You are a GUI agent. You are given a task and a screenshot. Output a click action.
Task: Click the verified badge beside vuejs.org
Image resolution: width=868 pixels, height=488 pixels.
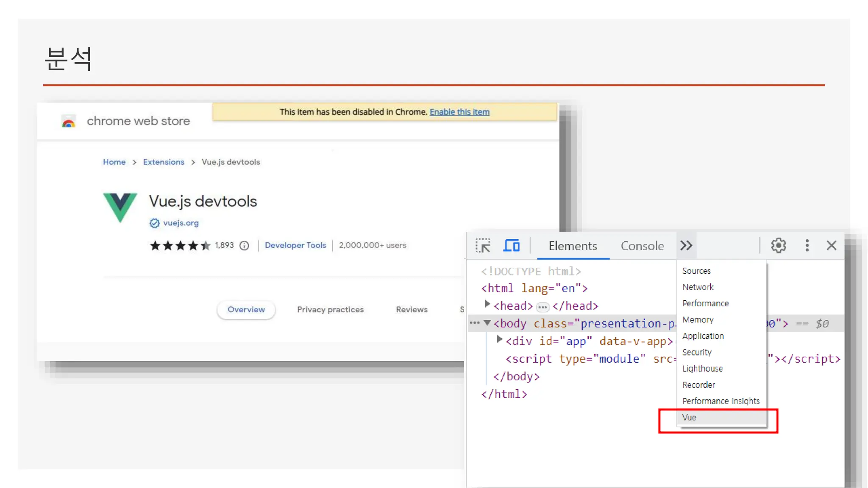pyautogui.click(x=154, y=223)
